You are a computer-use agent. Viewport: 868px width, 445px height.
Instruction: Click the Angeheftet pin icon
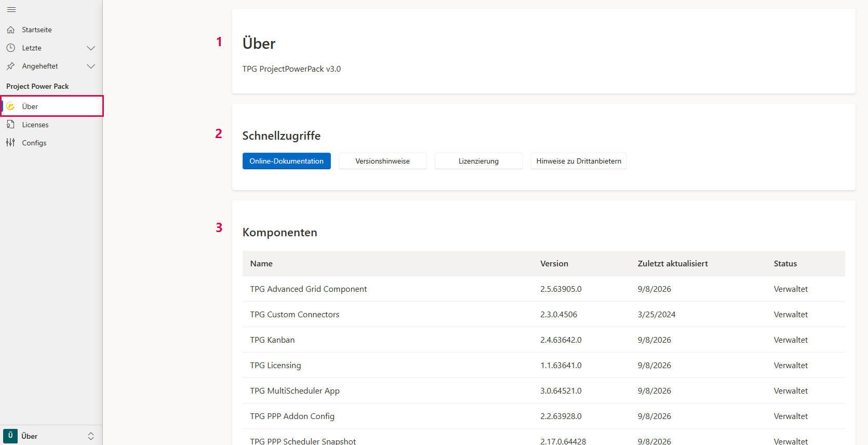11,66
